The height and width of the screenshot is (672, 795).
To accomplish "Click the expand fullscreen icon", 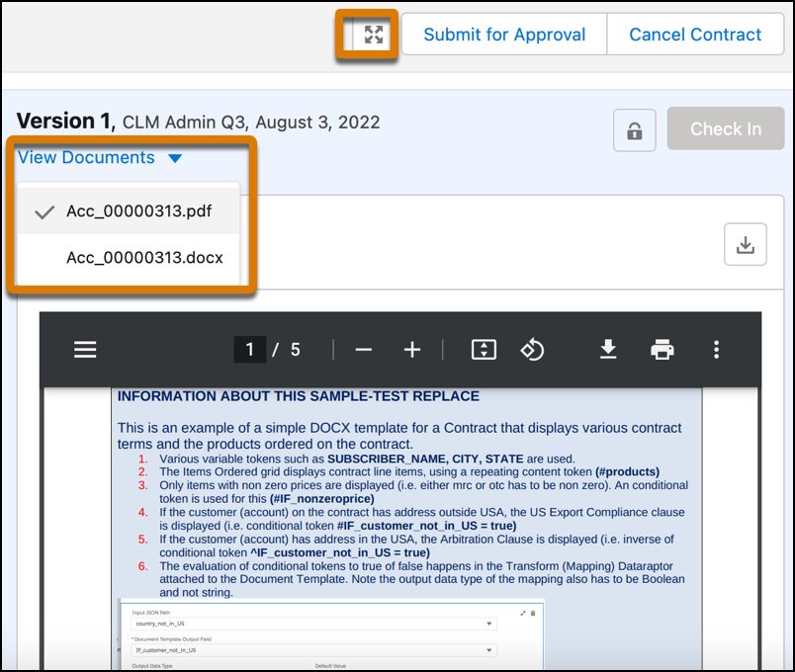I will [x=374, y=35].
